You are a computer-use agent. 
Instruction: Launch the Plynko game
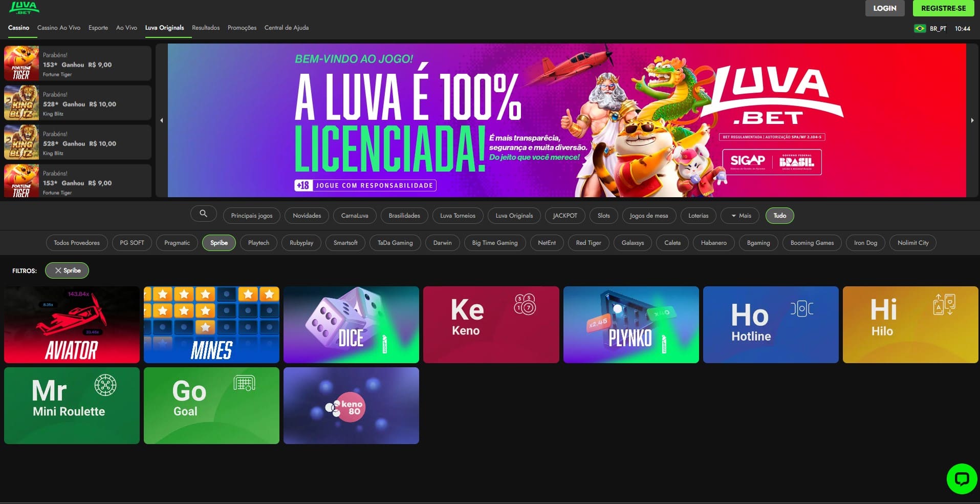coord(631,325)
